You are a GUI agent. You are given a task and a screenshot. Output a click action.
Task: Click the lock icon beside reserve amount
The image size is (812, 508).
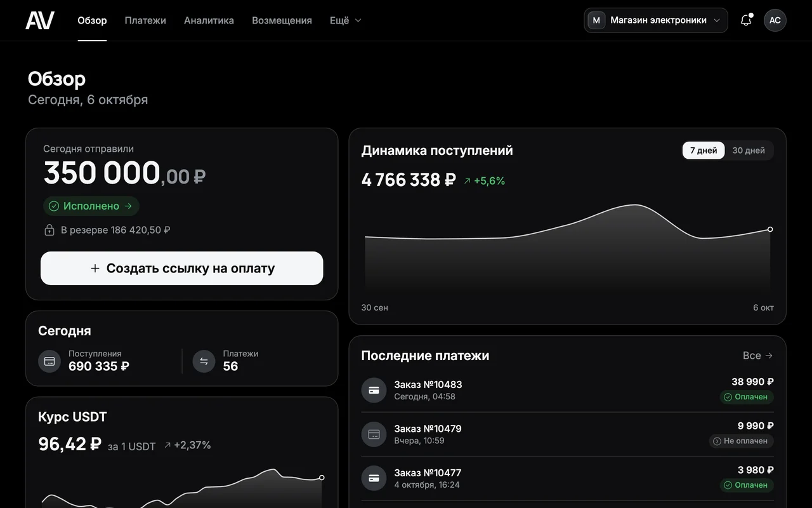point(49,230)
